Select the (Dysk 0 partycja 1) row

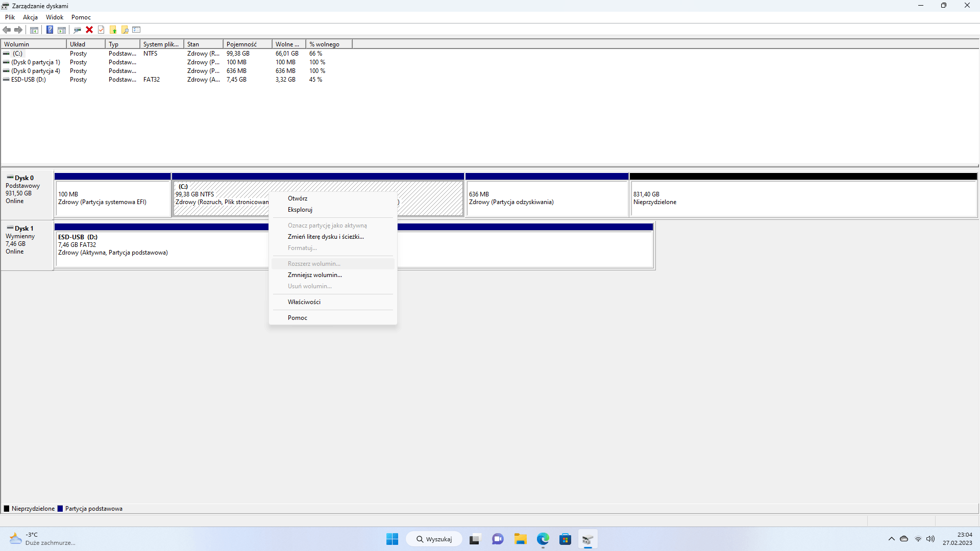click(177, 62)
